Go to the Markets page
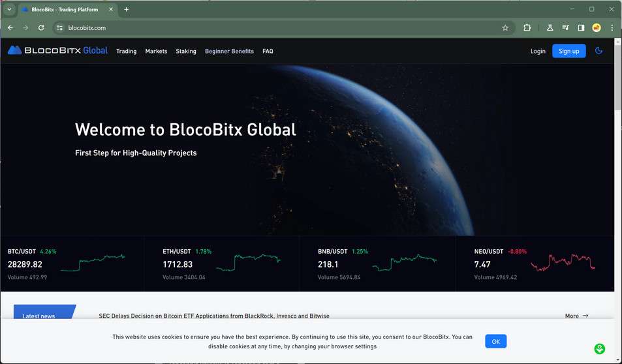 click(x=156, y=51)
